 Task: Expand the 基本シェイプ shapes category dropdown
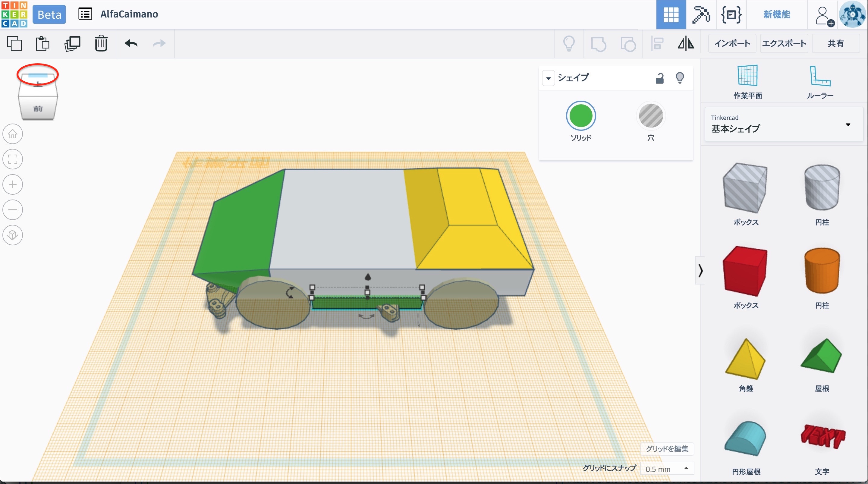pyautogui.click(x=848, y=125)
